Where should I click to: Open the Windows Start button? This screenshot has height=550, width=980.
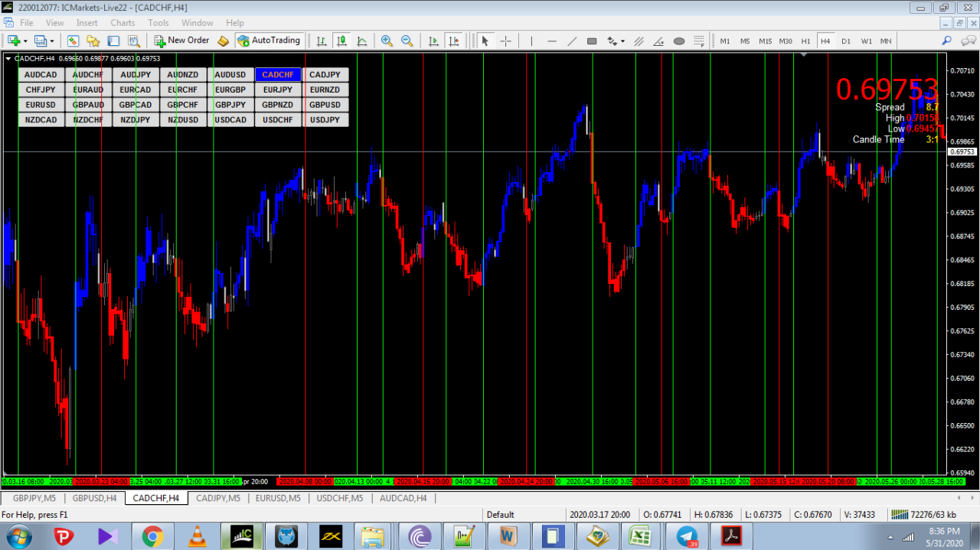click(18, 537)
